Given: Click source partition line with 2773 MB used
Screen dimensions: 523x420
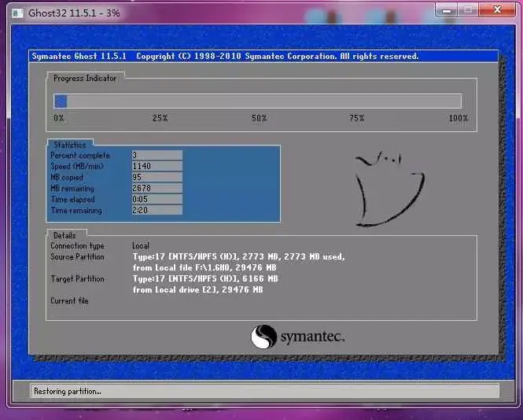Looking at the screenshot, I should coord(239,257).
